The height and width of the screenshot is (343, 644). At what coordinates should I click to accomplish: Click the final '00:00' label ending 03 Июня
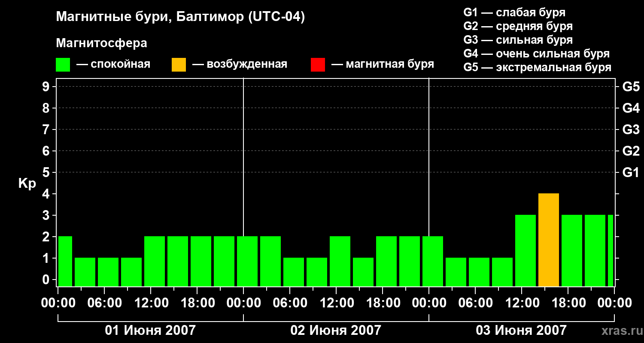point(614,303)
